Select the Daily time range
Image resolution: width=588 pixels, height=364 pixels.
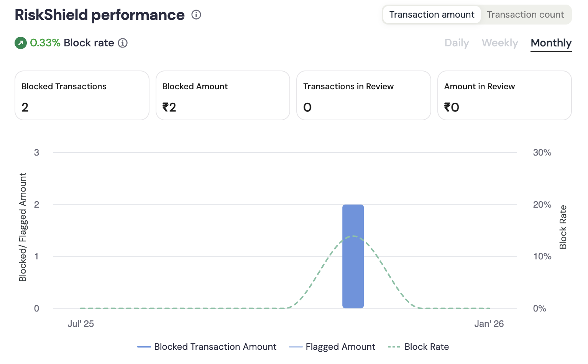[456, 43]
